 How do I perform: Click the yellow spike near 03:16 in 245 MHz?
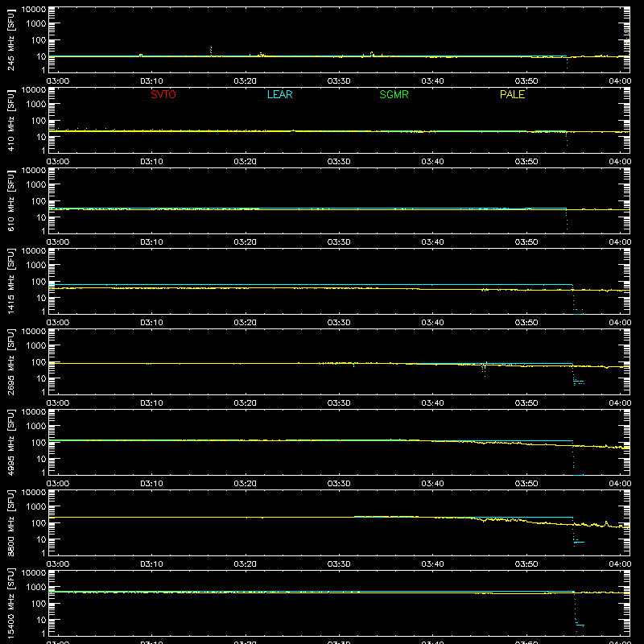[x=211, y=51]
